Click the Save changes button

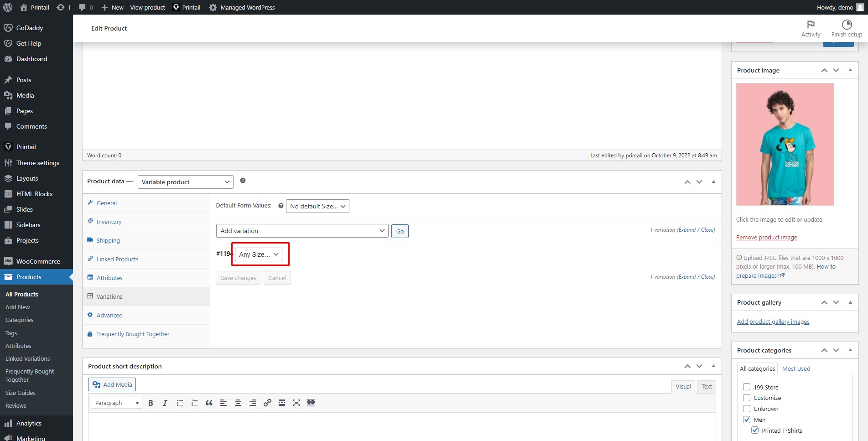(238, 278)
